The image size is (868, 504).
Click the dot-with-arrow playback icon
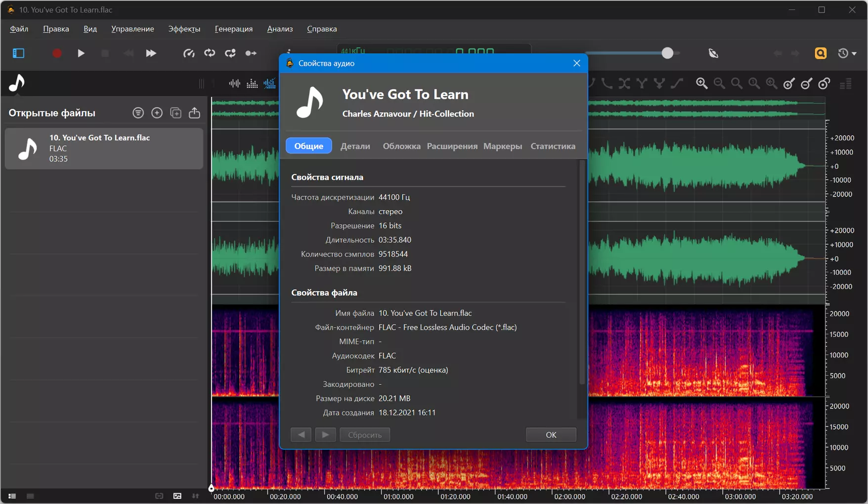tap(251, 53)
